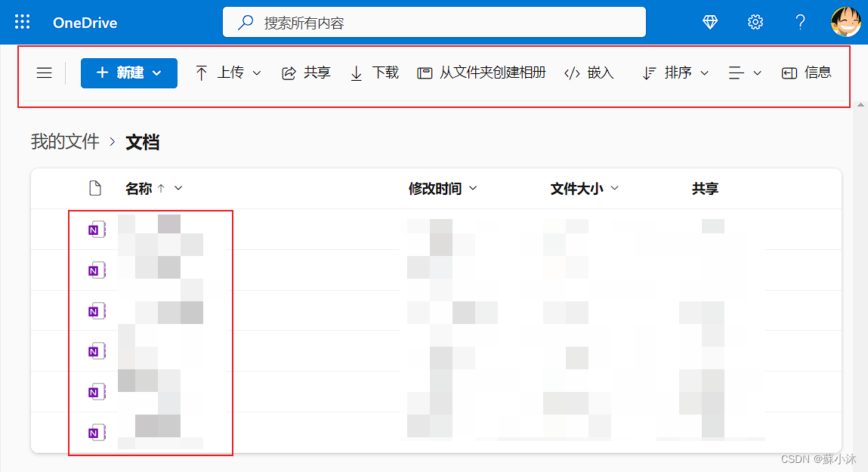Select the 共享 (Share) toolbar icon
Screen dimensions: 868x472
(x=305, y=72)
